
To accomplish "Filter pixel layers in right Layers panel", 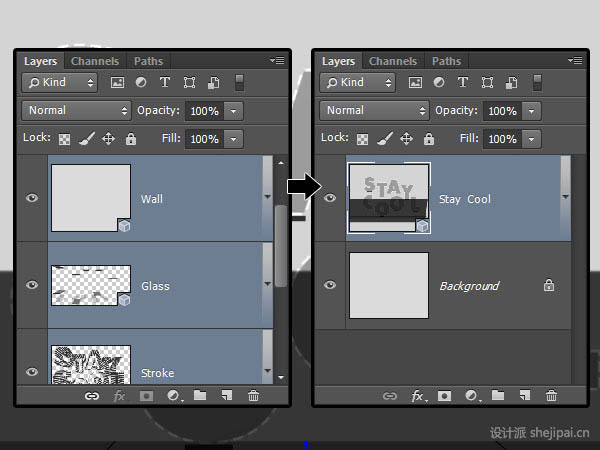I will 415,82.
